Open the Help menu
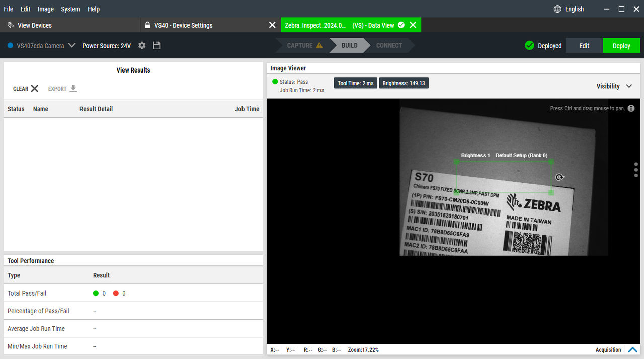This screenshot has width=644, height=359. click(94, 9)
